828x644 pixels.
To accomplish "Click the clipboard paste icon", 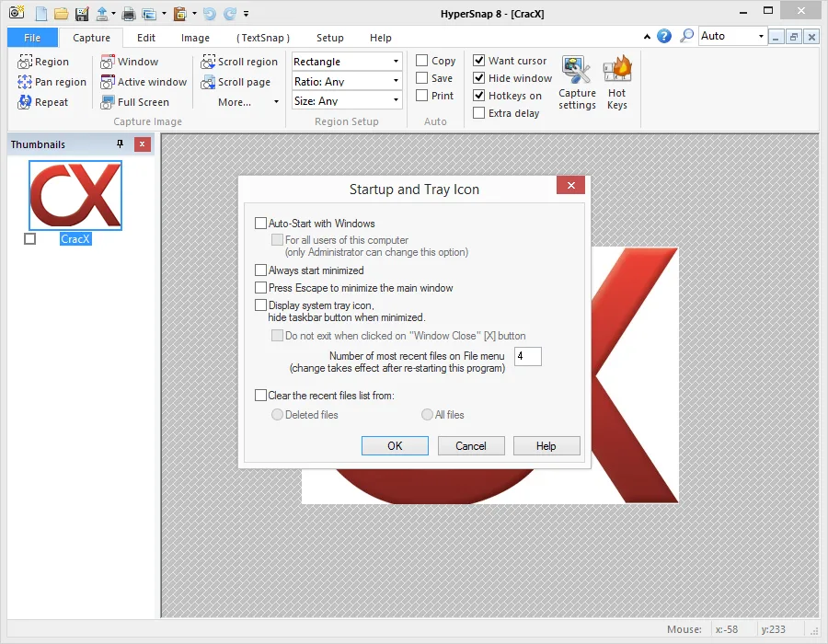I will (180, 14).
